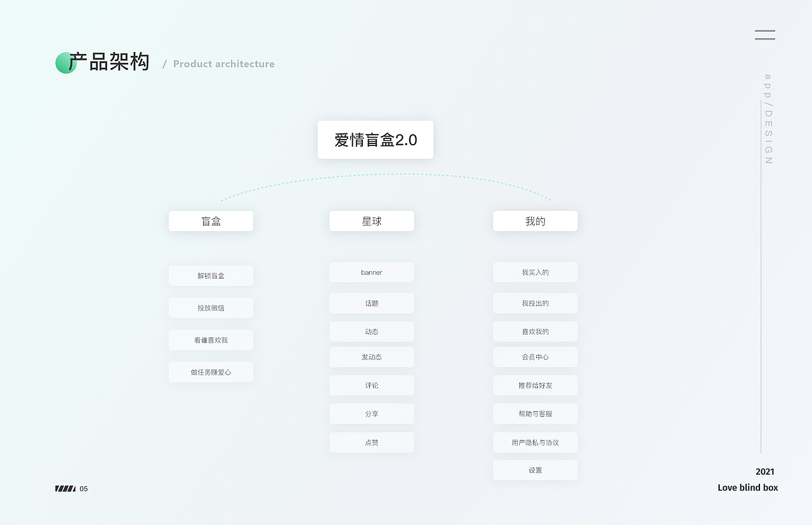The image size is (812, 525).
Task: Click the 产品架构 heading
Action: pyautogui.click(x=109, y=62)
